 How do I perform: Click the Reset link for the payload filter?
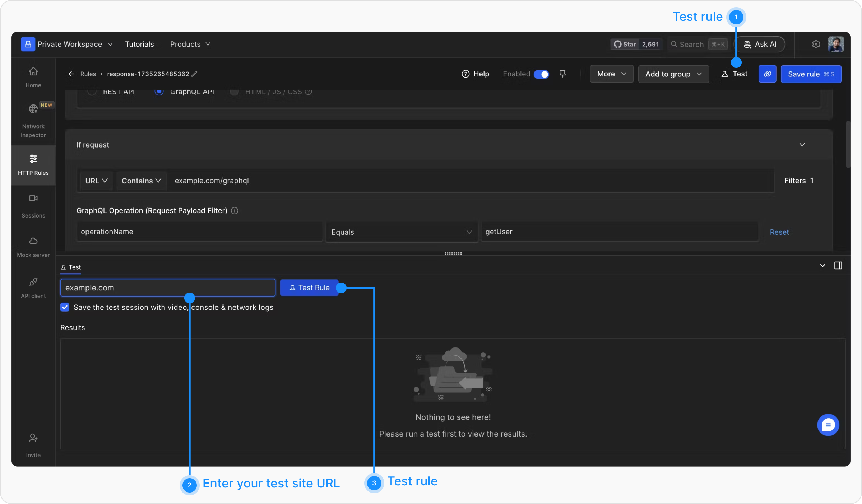point(779,232)
